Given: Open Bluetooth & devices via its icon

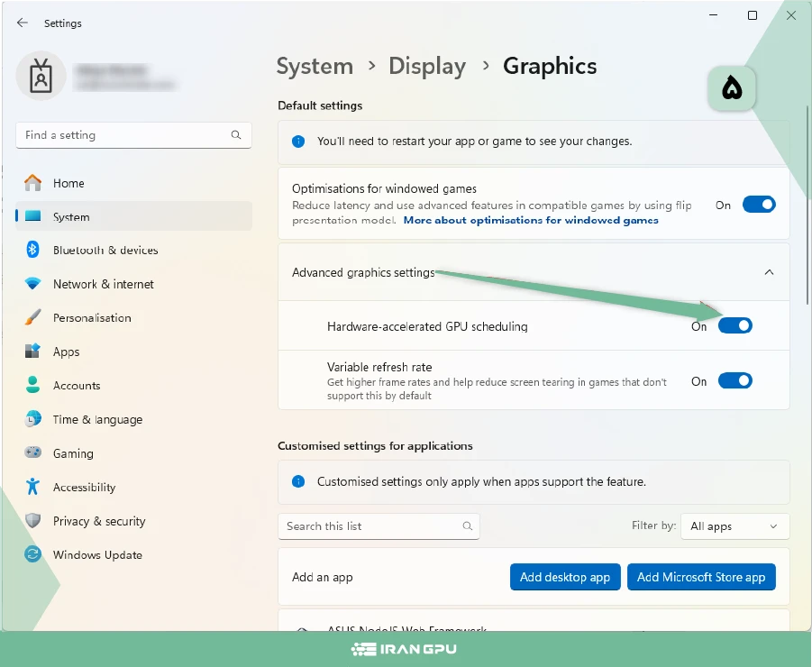Looking at the screenshot, I should pos(33,250).
